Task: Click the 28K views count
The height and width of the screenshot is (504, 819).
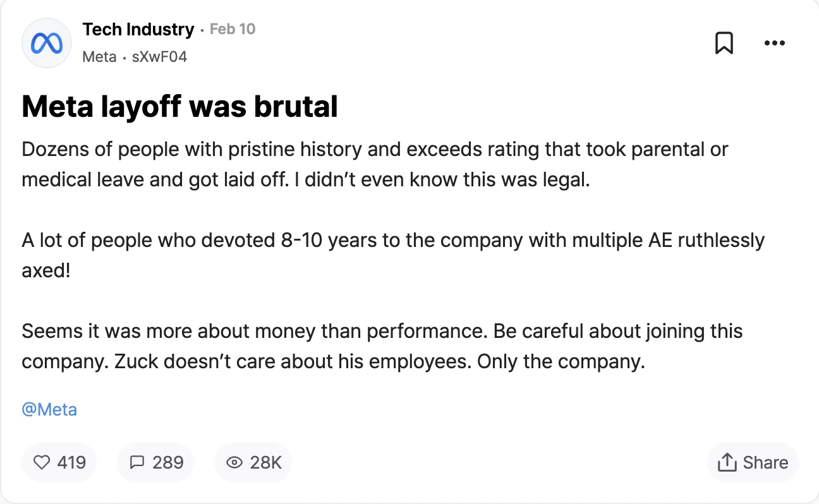Action: pos(265,462)
